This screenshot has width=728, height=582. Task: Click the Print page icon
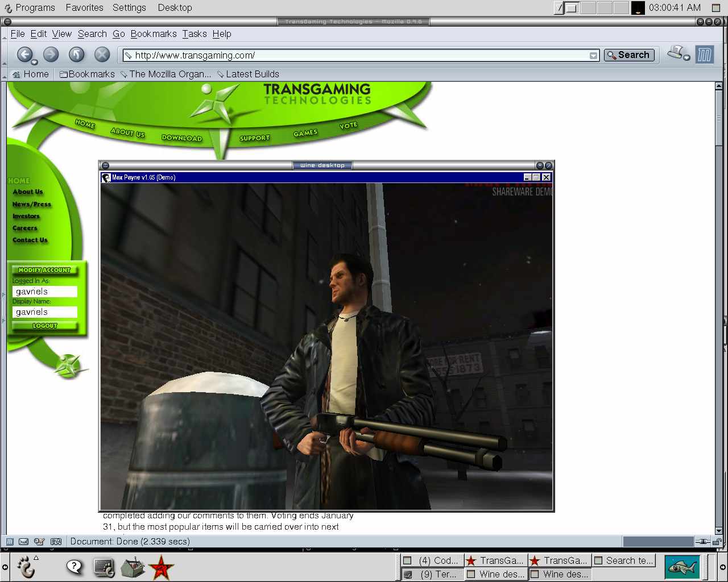pyautogui.click(x=676, y=53)
